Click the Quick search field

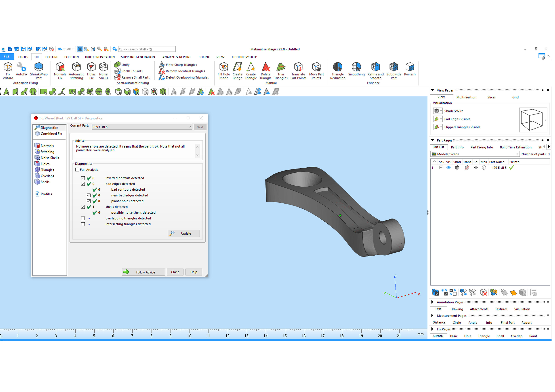pyautogui.click(x=147, y=49)
